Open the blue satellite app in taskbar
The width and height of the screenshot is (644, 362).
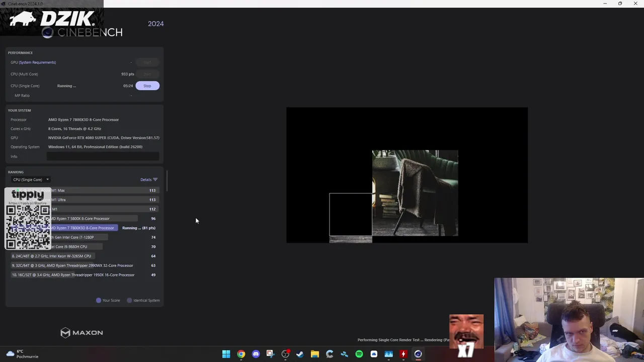tap(344, 354)
